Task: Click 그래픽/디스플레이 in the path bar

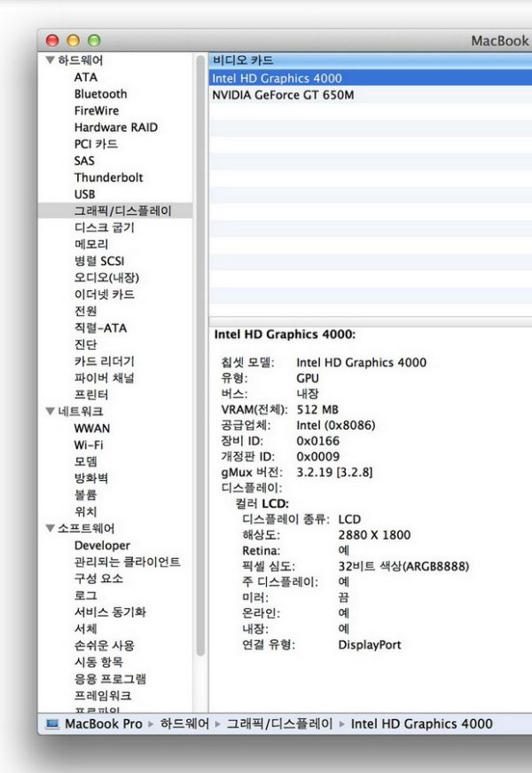Action: (279, 723)
